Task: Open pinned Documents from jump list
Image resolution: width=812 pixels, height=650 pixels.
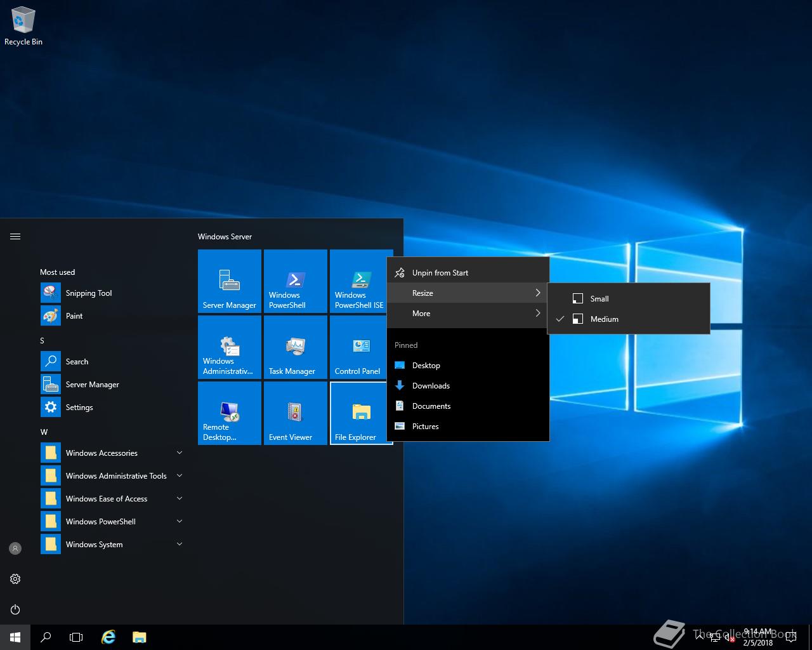Action: coord(468,406)
